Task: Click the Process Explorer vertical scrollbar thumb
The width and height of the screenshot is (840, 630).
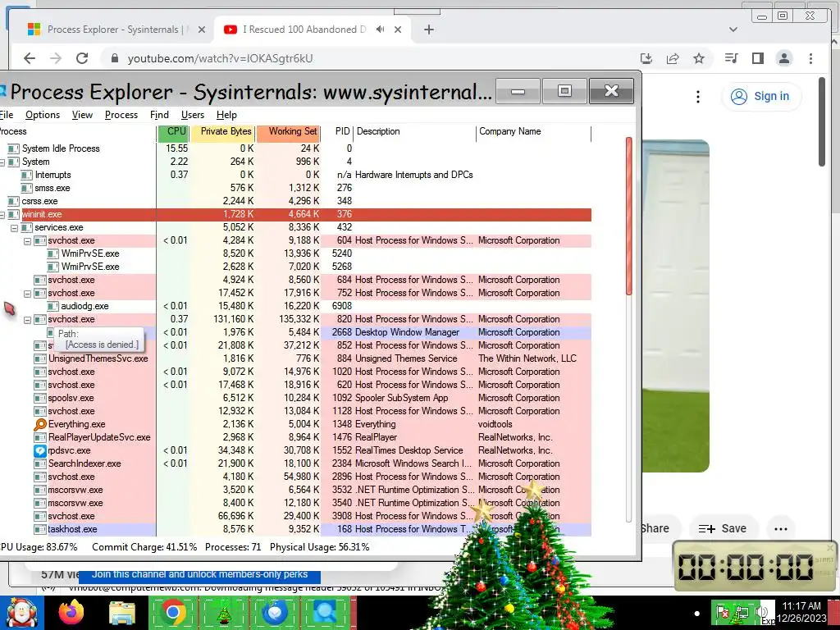Action: tap(629, 216)
